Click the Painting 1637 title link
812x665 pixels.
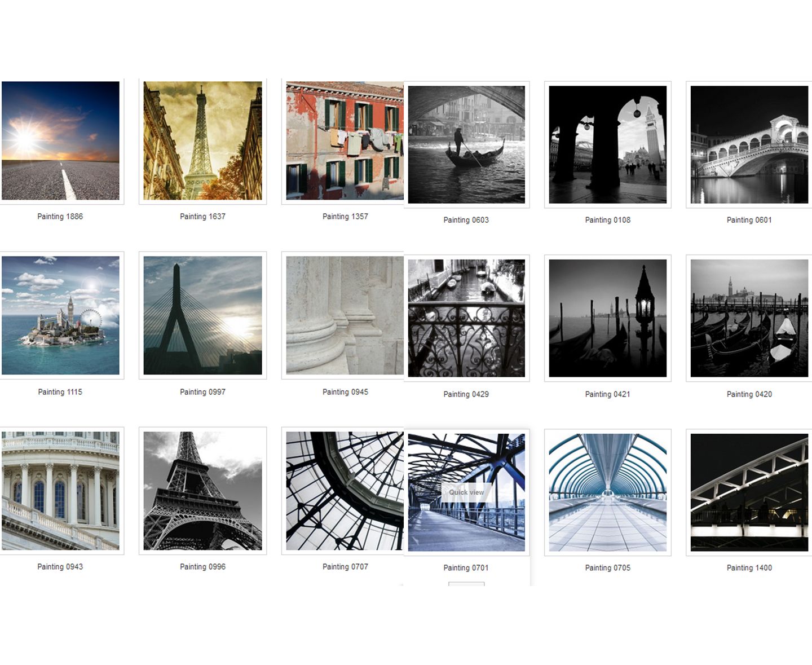202,217
